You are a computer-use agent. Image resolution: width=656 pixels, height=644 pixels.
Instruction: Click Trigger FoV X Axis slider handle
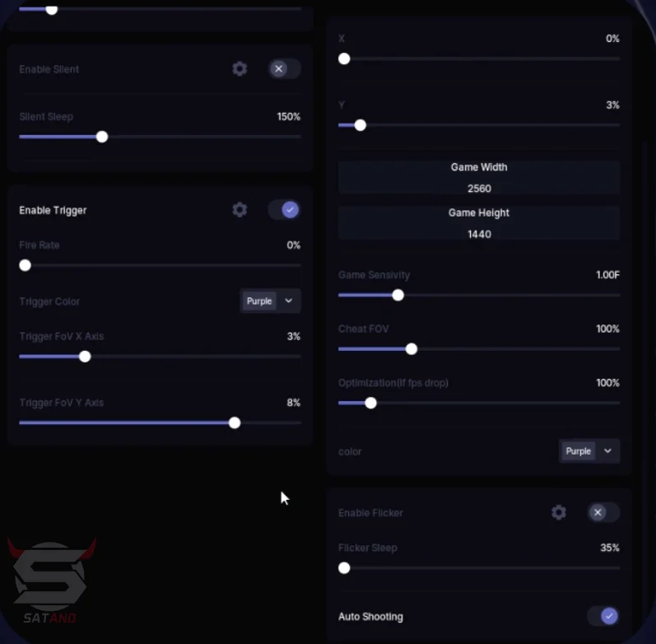(x=85, y=357)
